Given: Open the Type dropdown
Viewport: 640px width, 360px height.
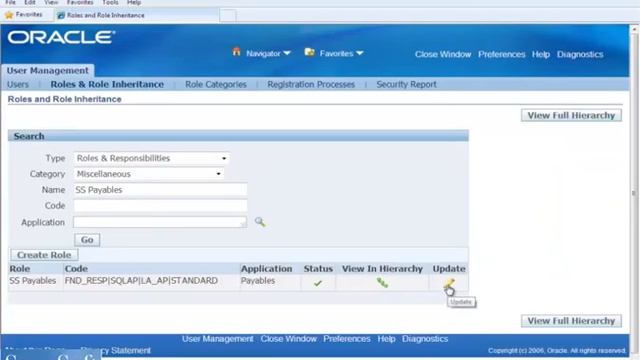Looking at the screenshot, I should coord(151,158).
